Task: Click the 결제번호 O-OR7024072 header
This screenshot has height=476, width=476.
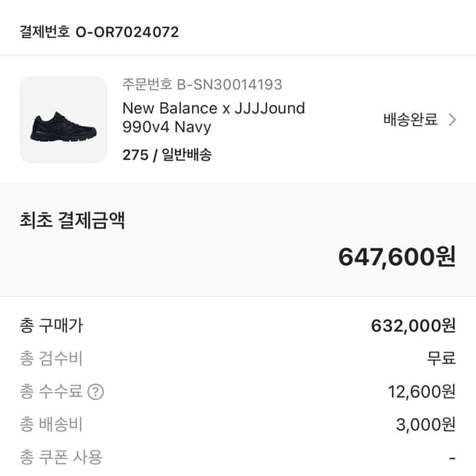Action: pyautogui.click(x=99, y=31)
